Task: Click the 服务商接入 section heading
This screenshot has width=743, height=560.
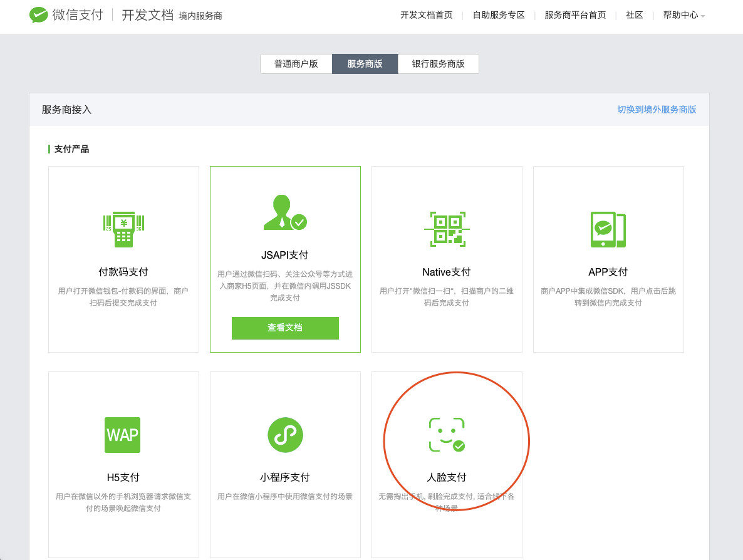Action: coord(67,110)
